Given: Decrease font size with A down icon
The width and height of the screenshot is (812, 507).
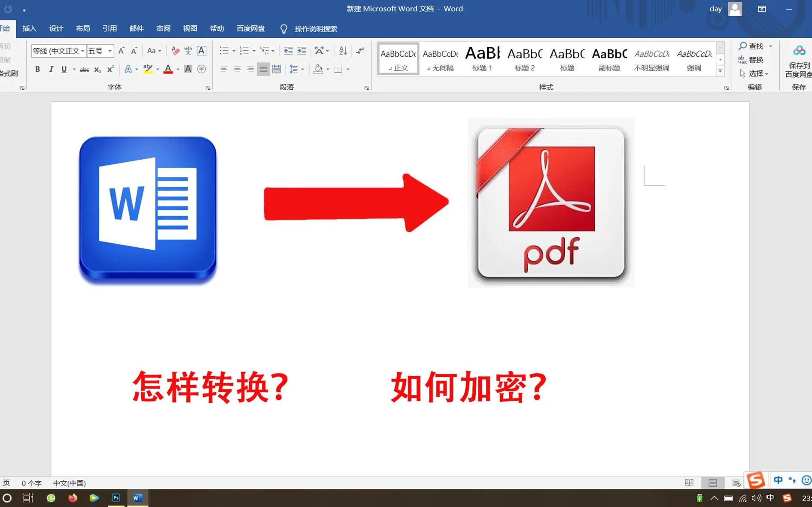Looking at the screenshot, I should 134,51.
